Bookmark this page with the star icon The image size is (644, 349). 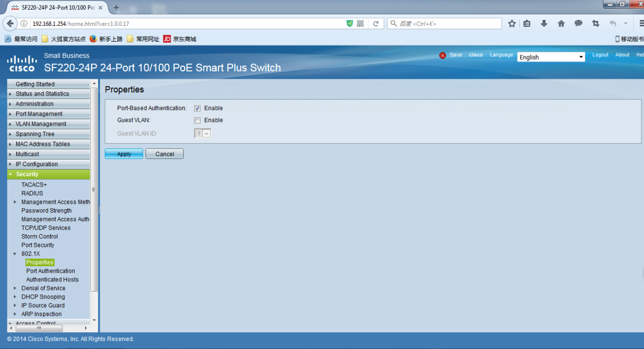click(x=512, y=23)
